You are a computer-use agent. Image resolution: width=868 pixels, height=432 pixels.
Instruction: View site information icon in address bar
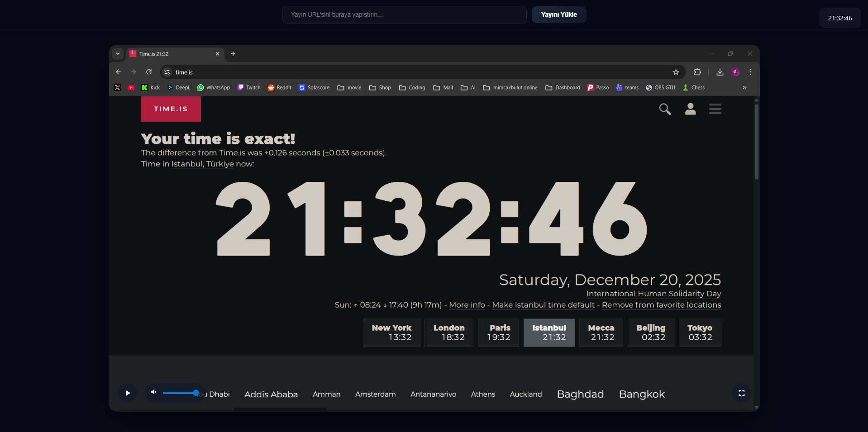(x=167, y=72)
